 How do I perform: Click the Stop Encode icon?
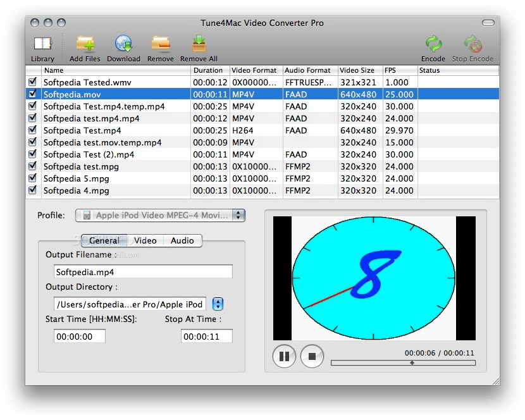coord(472,44)
